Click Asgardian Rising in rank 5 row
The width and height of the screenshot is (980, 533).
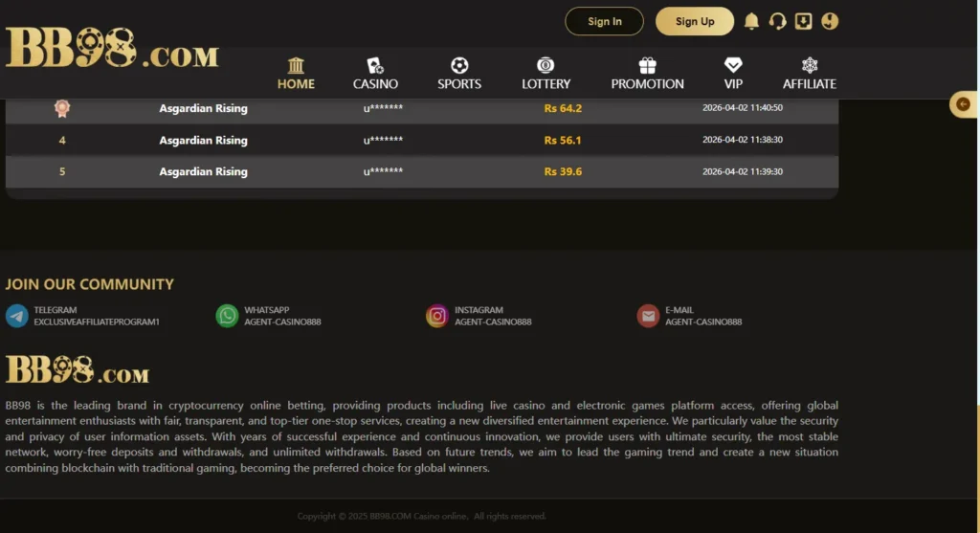pyautogui.click(x=203, y=171)
